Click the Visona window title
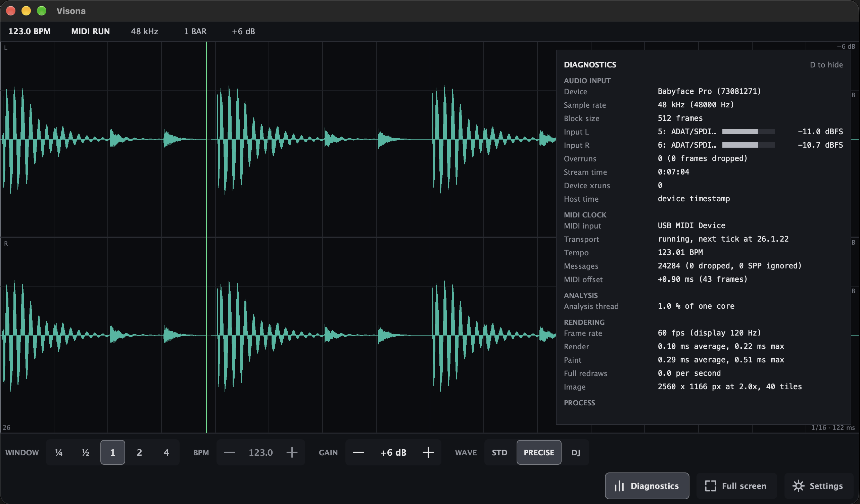The width and height of the screenshot is (860, 504). click(x=71, y=11)
